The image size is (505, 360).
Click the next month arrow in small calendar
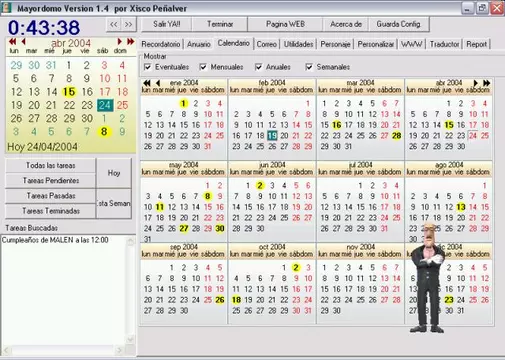[119, 42]
